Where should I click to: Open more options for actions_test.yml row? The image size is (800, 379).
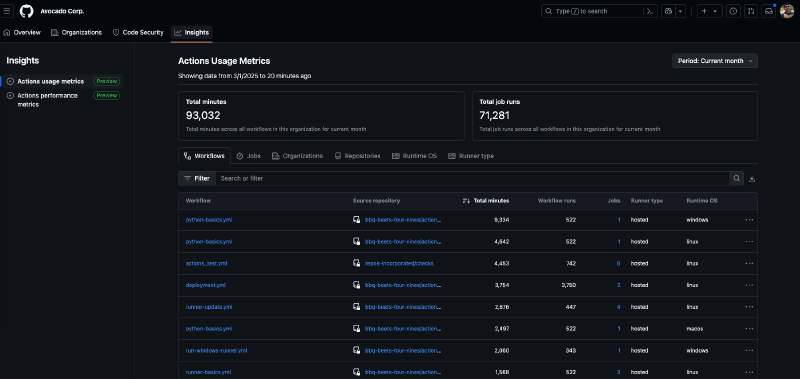749,263
